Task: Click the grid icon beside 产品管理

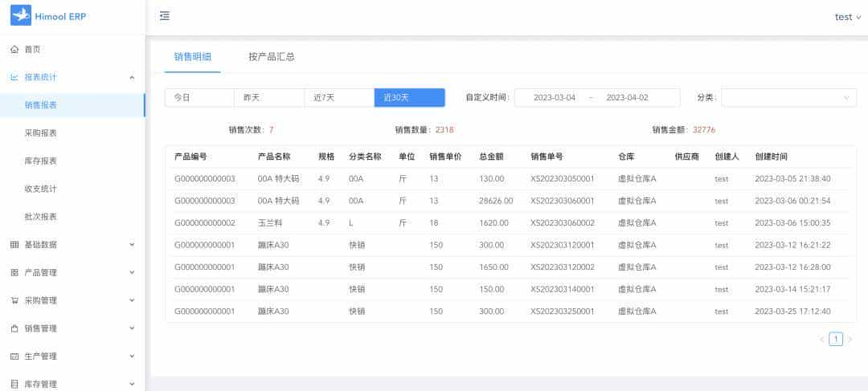Action: pyautogui.click(x=15, y=273)
